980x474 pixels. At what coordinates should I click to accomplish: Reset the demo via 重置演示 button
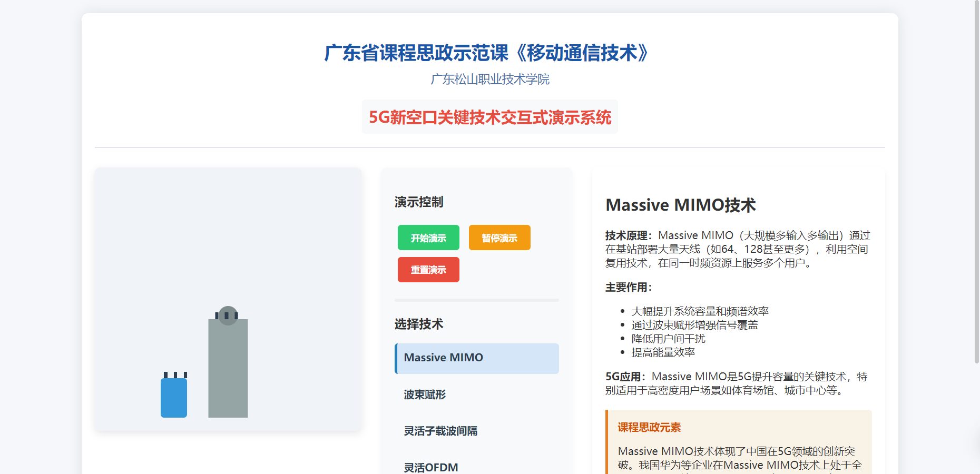428,270
